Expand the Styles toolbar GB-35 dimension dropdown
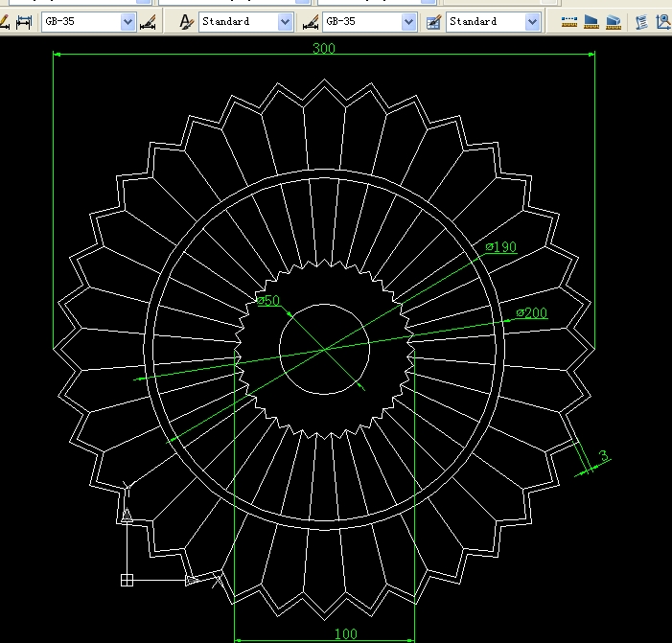672x643 pixels. (408, 21)
